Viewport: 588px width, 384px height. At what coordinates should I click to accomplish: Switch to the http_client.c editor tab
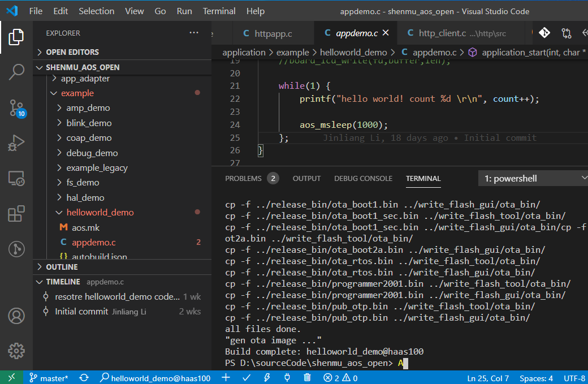460,33
